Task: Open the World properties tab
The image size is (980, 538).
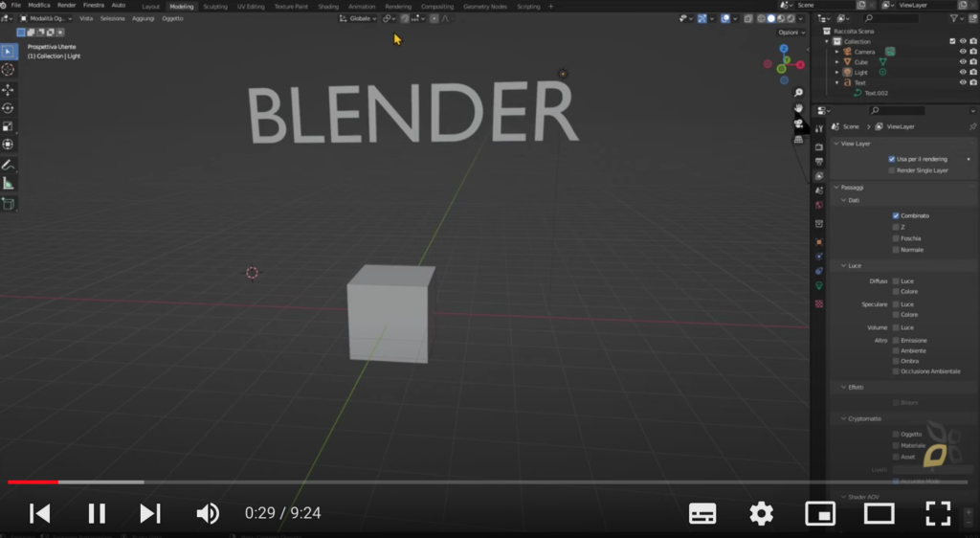Action: (819, 205)
